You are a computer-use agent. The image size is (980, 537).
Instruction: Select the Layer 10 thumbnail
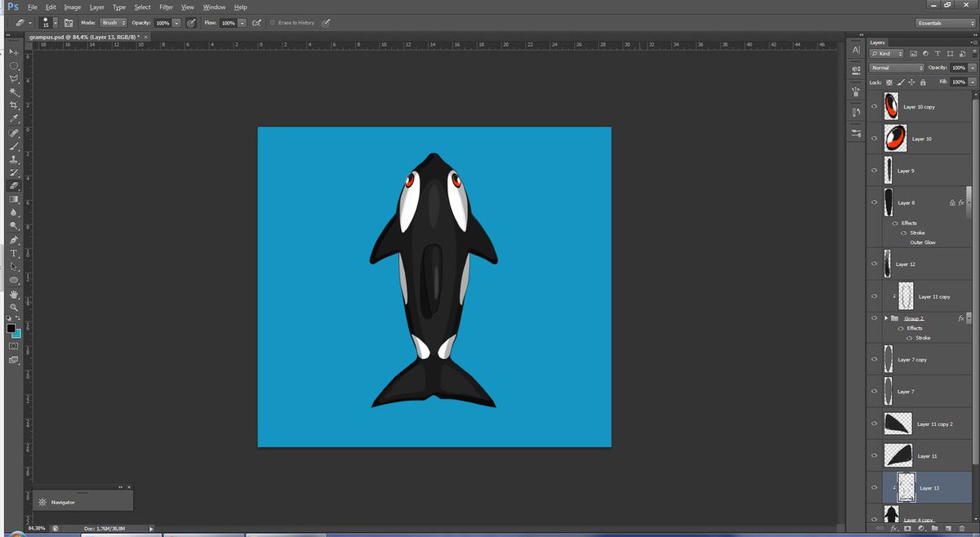click(x=895, y=139)
